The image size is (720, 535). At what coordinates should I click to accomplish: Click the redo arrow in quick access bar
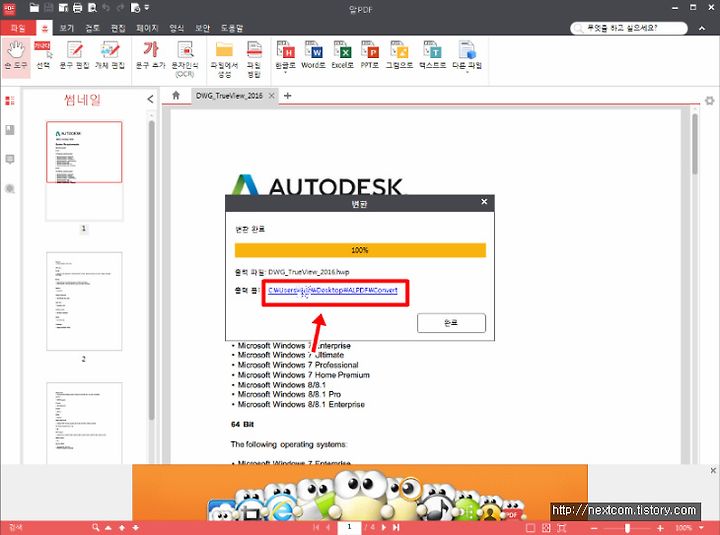(120, 8)
